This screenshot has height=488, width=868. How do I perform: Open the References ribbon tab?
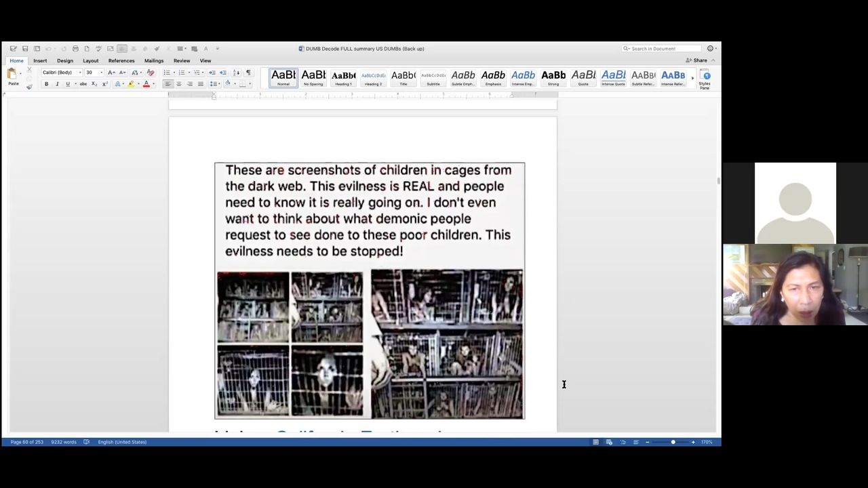pos(121,61)
